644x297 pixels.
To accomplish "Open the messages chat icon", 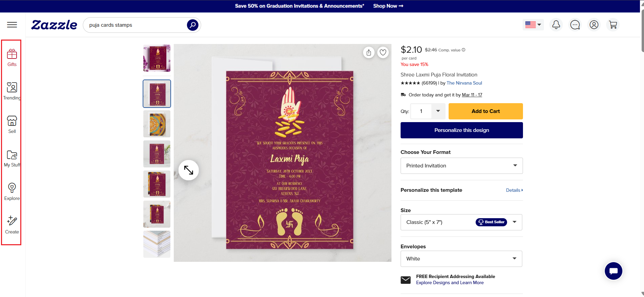I will [575, 25].
